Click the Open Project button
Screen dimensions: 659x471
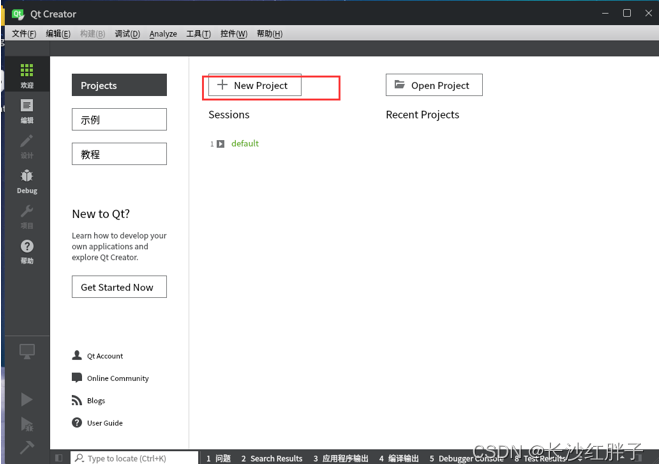[434, 85]
